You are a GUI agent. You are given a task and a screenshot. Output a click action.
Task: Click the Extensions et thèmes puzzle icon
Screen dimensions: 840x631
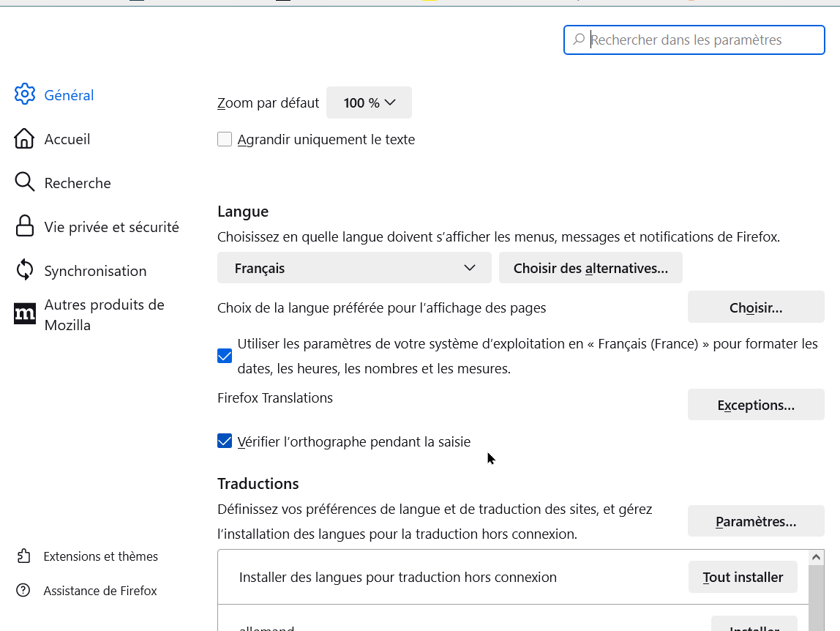(x=23, y=556)
